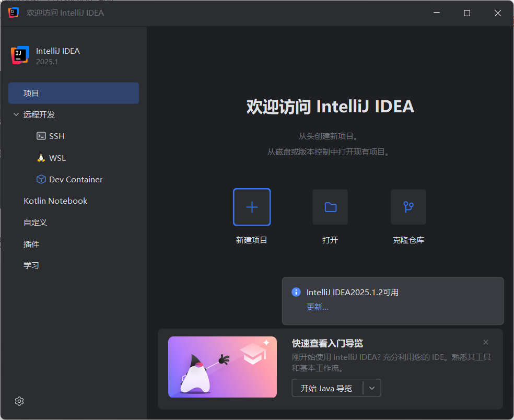Click the WSL penguin icon
The width and height of the screenshot is (514, 420).
41,157
